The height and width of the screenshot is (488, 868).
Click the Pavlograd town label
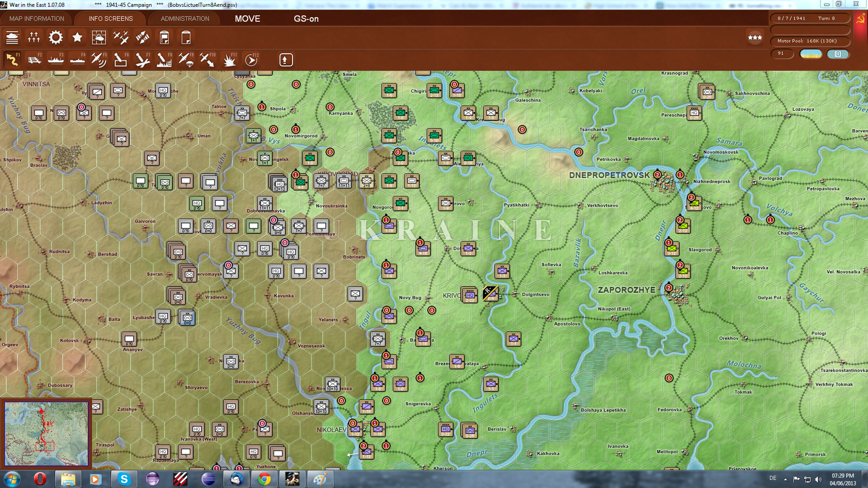(x=770, y=178)
